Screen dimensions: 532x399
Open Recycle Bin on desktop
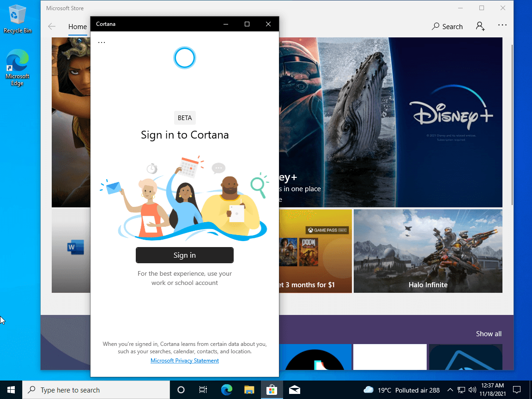tap(17, 19)
